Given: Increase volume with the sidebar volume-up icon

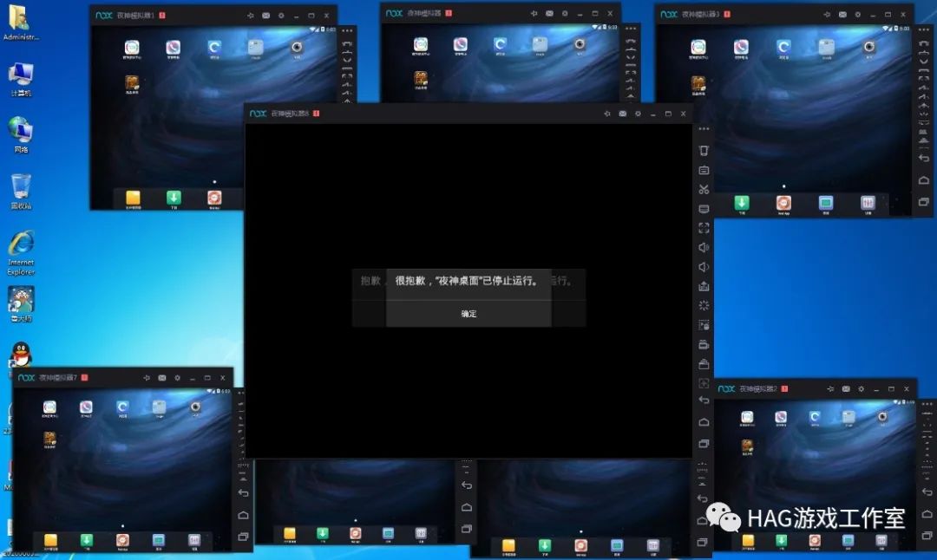Looking at the screenshot, I should click(x=704, y=247).
